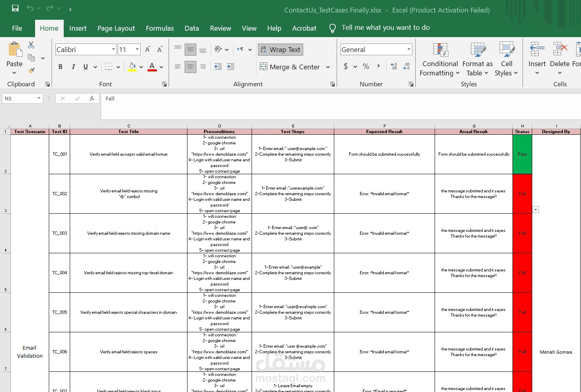Image resolution: width=581 pixels, height=392 pixels.
Task: Open the File tab
Action: coord(17,28)
